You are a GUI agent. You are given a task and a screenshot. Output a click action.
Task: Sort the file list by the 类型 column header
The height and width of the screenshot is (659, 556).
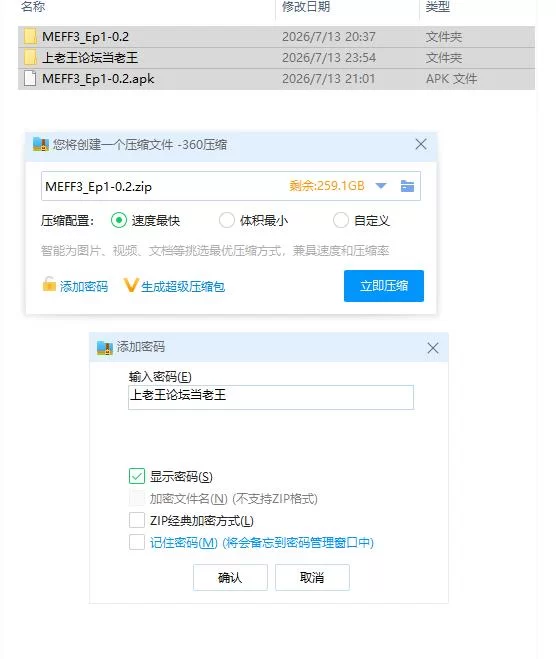tap(437, 7)
